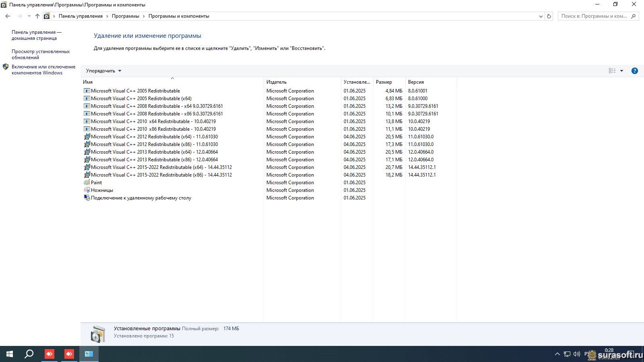Select Visual C++ 2012 Redistributable (x86) row
Viewport: 644px width, 362px height.
269,144
